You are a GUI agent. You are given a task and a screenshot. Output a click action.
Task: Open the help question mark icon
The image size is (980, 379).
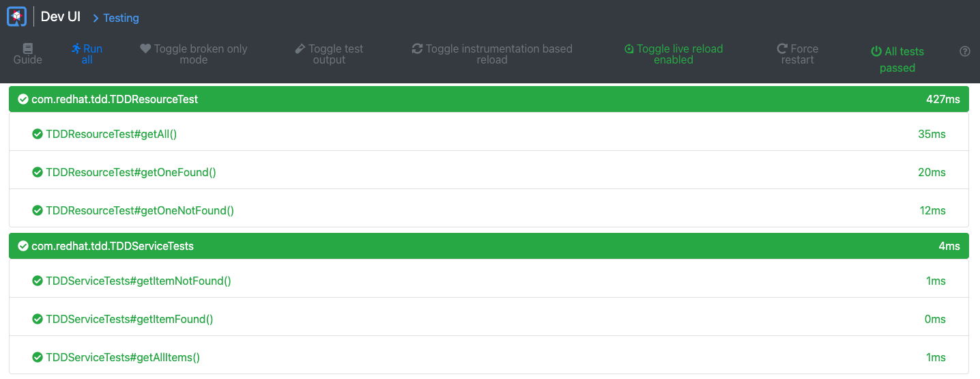[965, 51]
